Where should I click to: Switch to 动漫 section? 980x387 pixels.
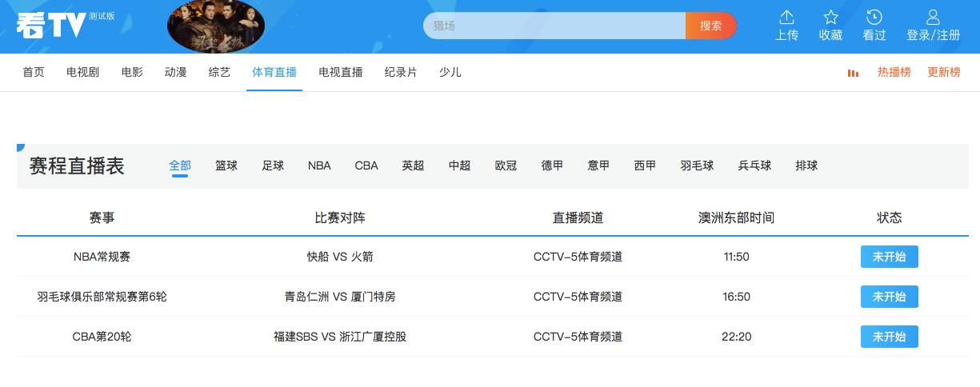coord(176,72)
